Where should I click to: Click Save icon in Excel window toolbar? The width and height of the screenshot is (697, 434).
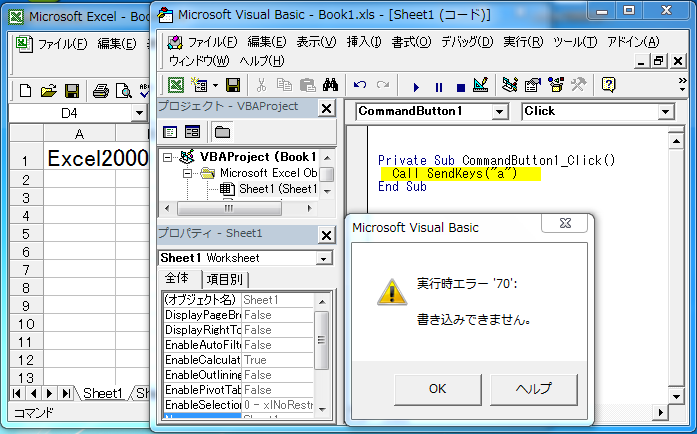pyautogui.click(x=72, y=91)
